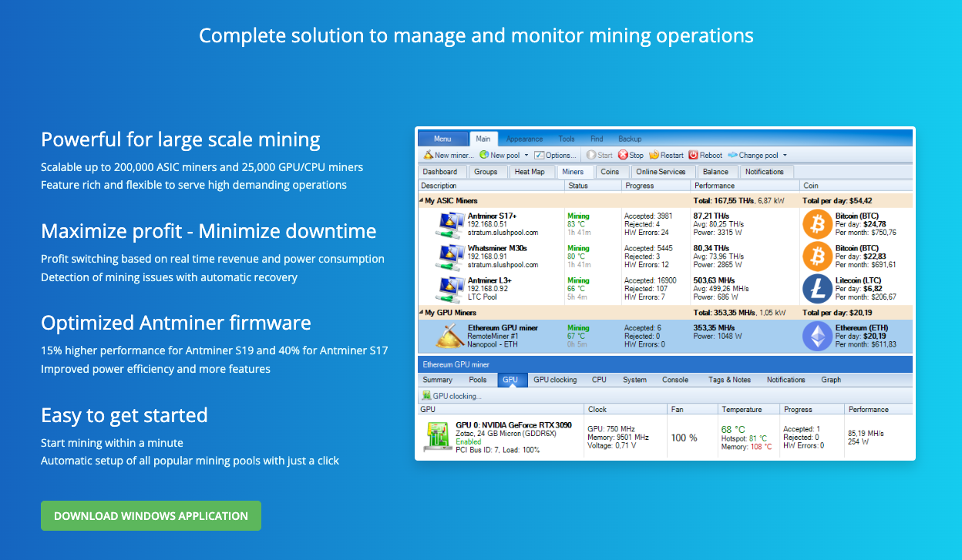The height and width of the screenshot is (560, 962).
Task: Collapse the My GPU Miners group
Action: [422, 313]
